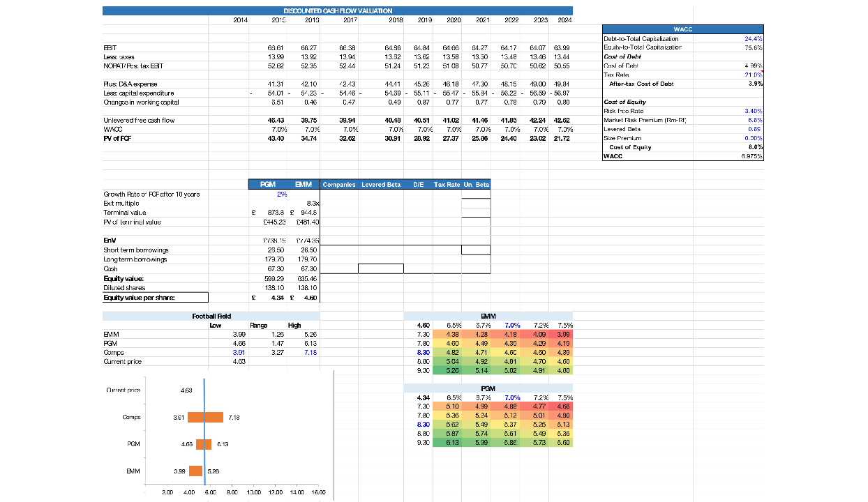Click the 'Range' column header
868x502 pixels.
[x=259, y=326]
